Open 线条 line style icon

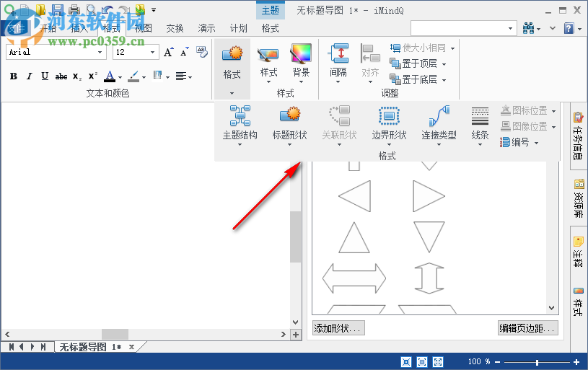click(480, 117)
